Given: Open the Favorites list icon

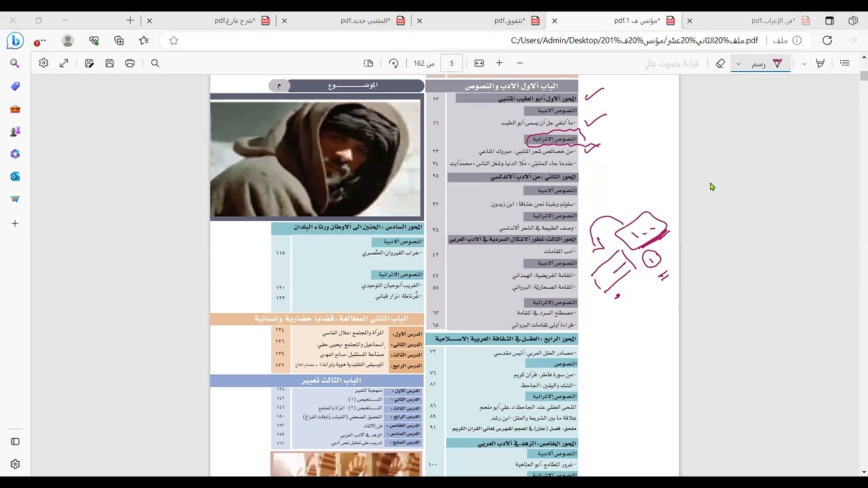Looking at the screenshot, I should click(144, 41).
